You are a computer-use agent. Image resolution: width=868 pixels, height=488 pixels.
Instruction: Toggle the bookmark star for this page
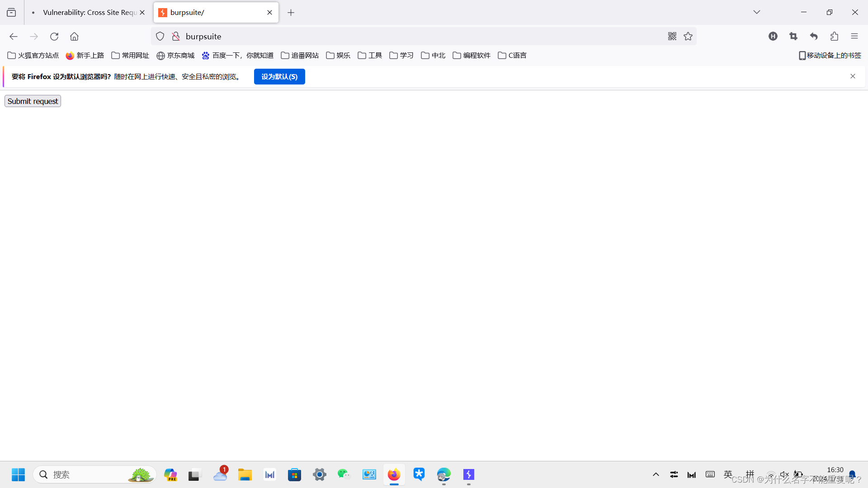tap(688, 36)
